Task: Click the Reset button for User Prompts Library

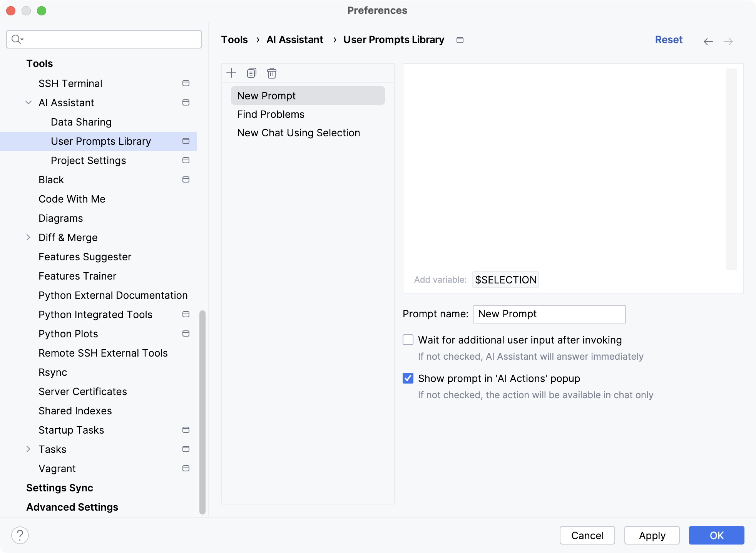Action: point(669,39)
